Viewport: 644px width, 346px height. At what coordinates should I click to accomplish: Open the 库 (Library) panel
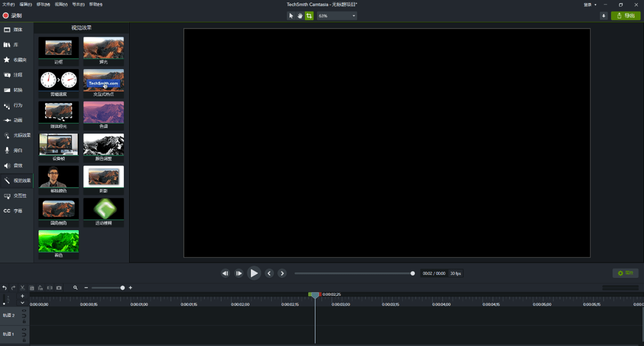pyautogui.click(x=17, y=45)
